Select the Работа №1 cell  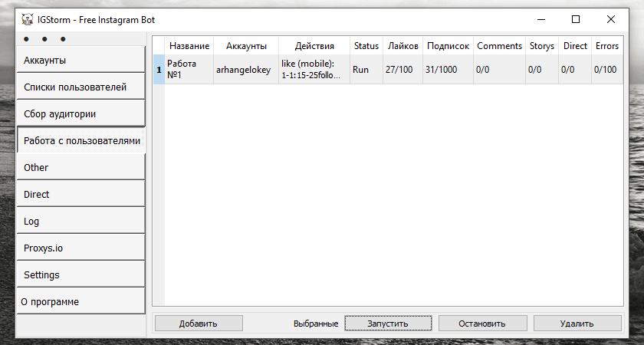(x=189, y=70)
